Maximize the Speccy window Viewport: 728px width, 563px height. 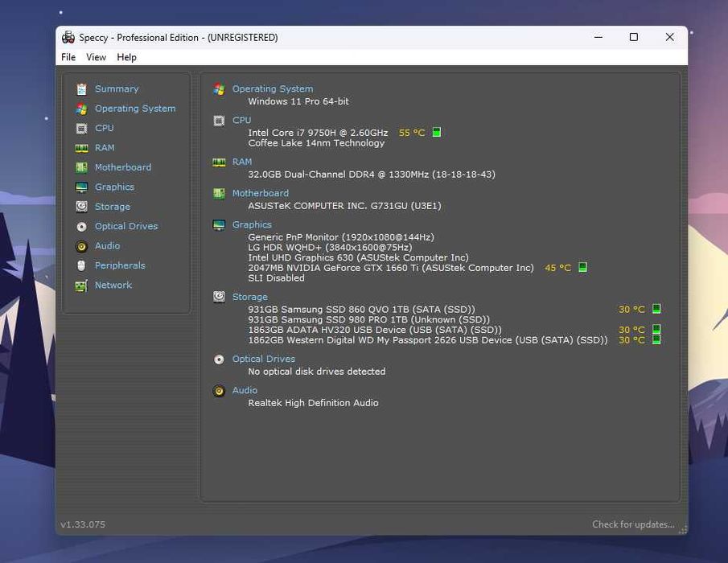tap(634, 37)
